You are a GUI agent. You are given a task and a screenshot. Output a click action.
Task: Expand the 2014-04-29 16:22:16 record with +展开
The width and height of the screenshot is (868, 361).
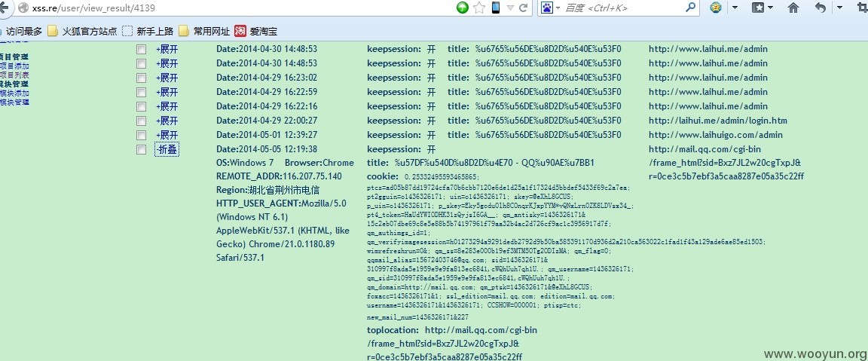[167, 106]
